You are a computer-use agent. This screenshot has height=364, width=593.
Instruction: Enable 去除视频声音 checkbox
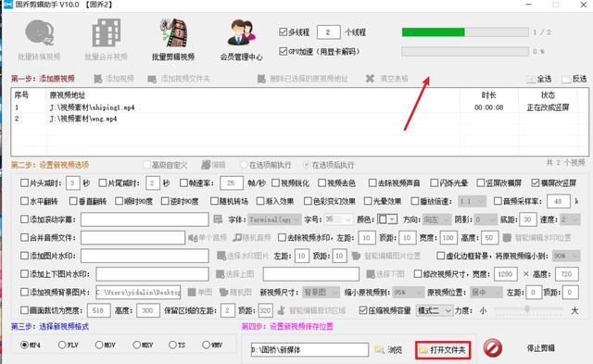[372, 183]
